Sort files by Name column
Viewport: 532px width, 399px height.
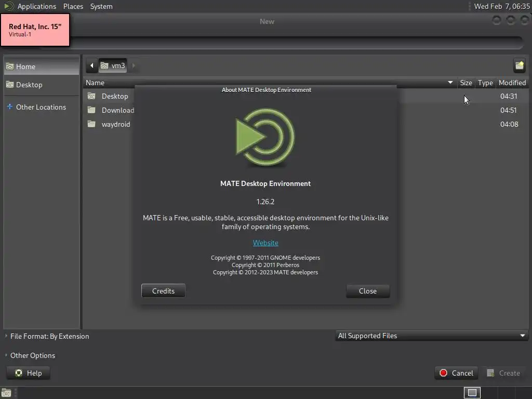270,83
